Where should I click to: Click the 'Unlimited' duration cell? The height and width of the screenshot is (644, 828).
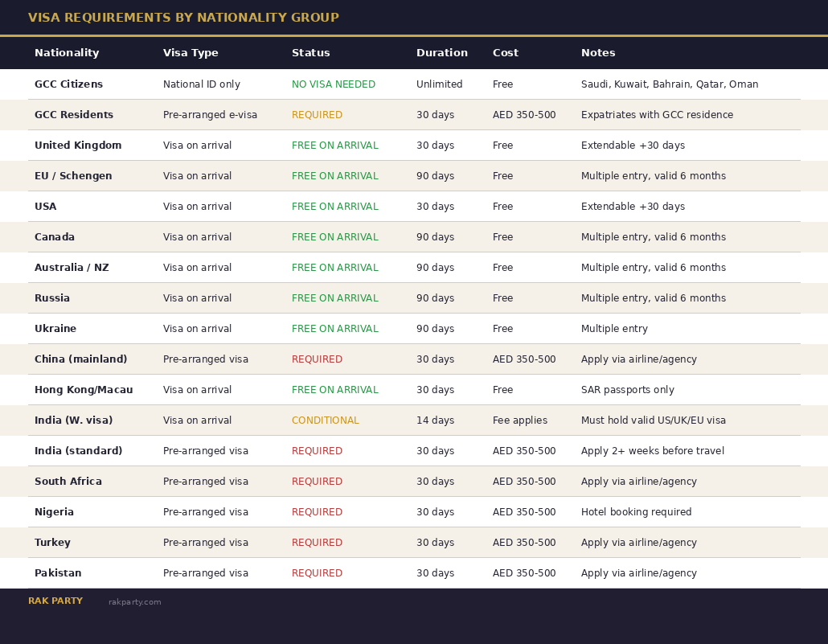point(439,84)
